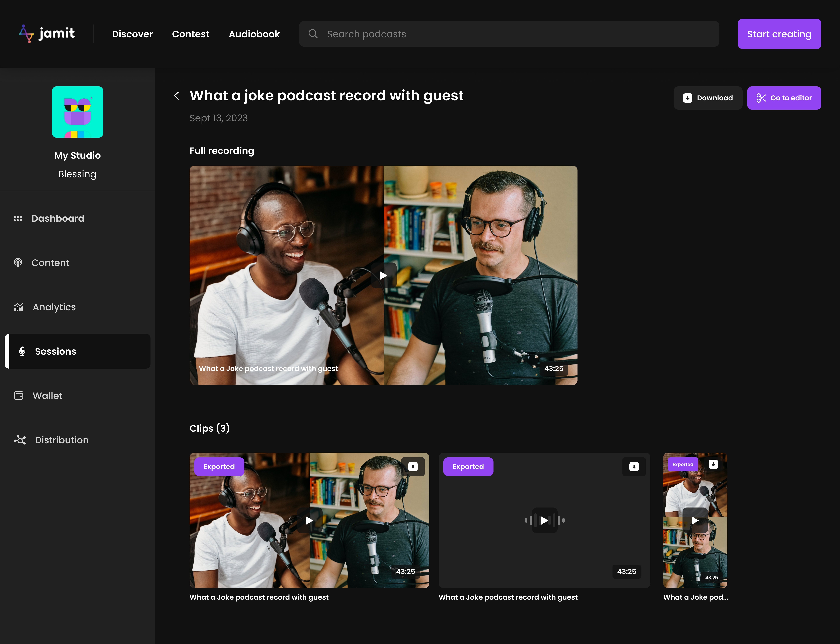The width and height of the screenshot is (840, 644).
Task: Open the Discover page
Action: (132, 34)
